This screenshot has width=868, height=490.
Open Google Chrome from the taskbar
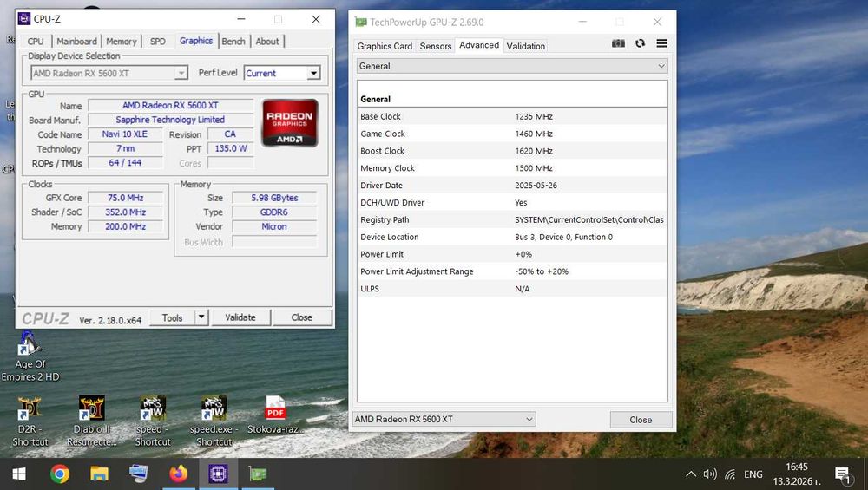click(x=60, y=474)
